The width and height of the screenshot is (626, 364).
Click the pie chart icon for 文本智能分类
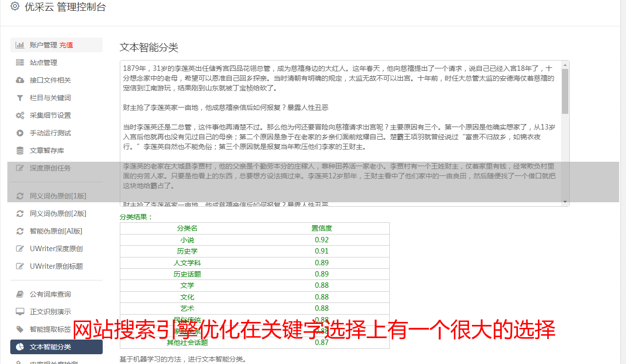coord(20,347)
